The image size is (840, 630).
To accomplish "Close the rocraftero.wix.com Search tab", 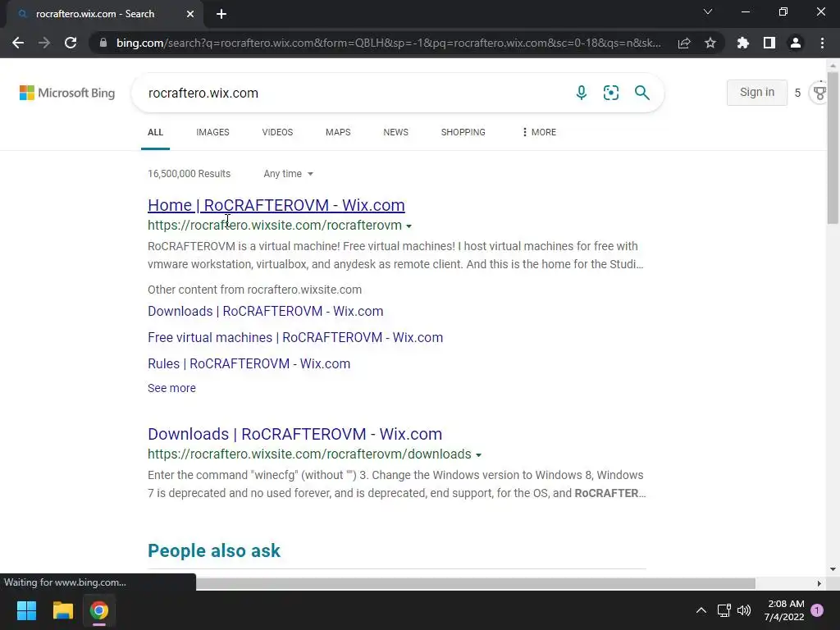I will point(190,14).
